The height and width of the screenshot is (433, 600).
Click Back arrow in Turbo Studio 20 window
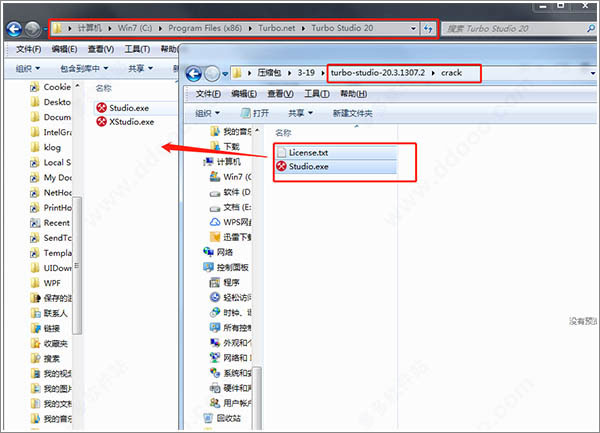click(15, 29)
